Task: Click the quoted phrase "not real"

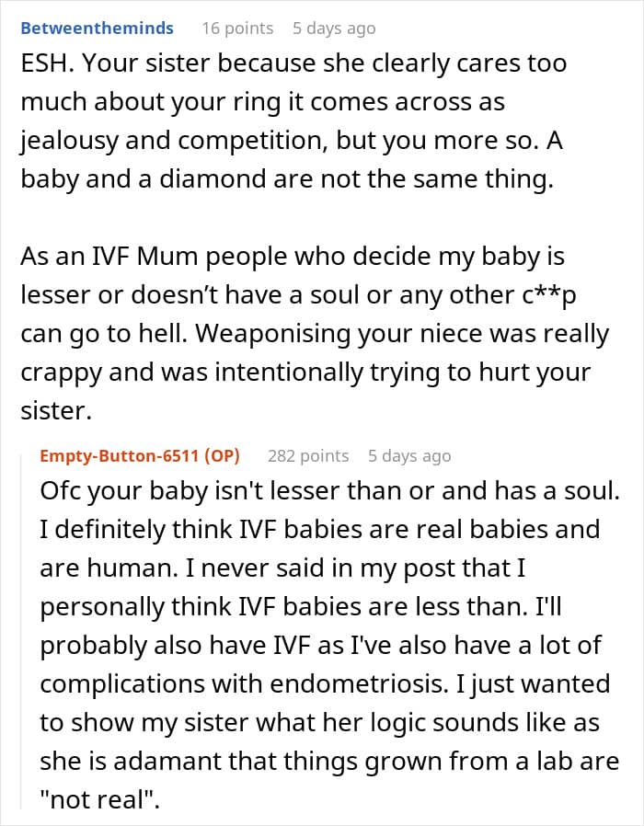Action: pyautogui.click(x=99, y=799)
